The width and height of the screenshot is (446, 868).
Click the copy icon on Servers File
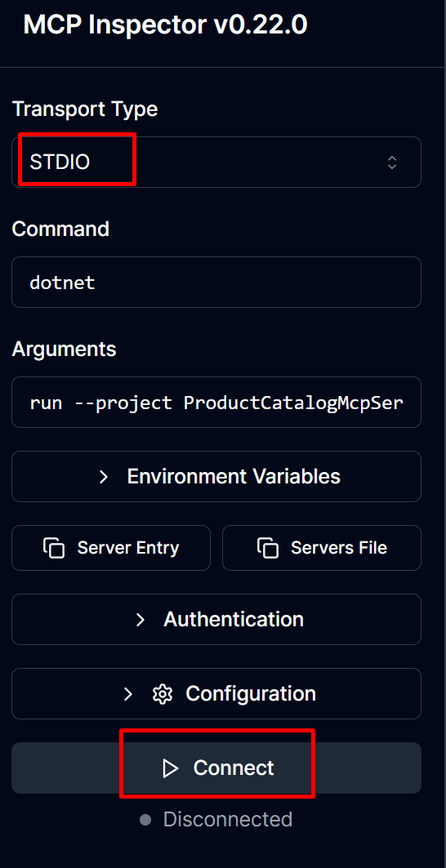[268, 548]
